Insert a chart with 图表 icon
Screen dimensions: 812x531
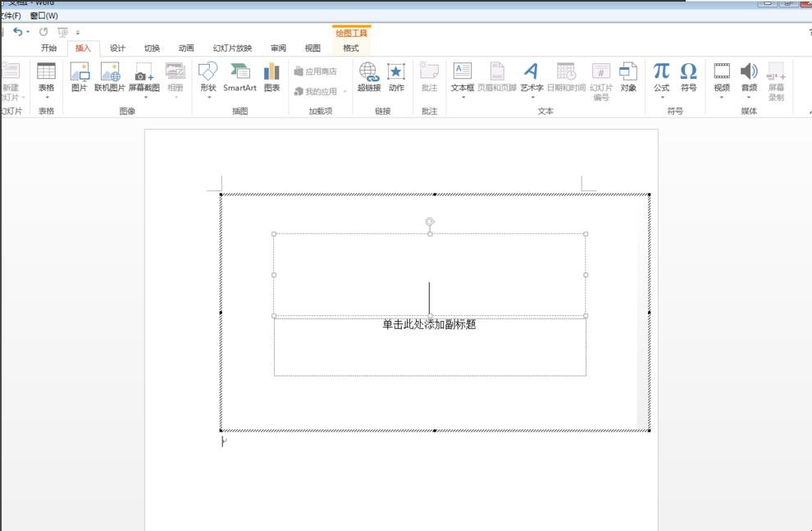click(x=271, y=76)
